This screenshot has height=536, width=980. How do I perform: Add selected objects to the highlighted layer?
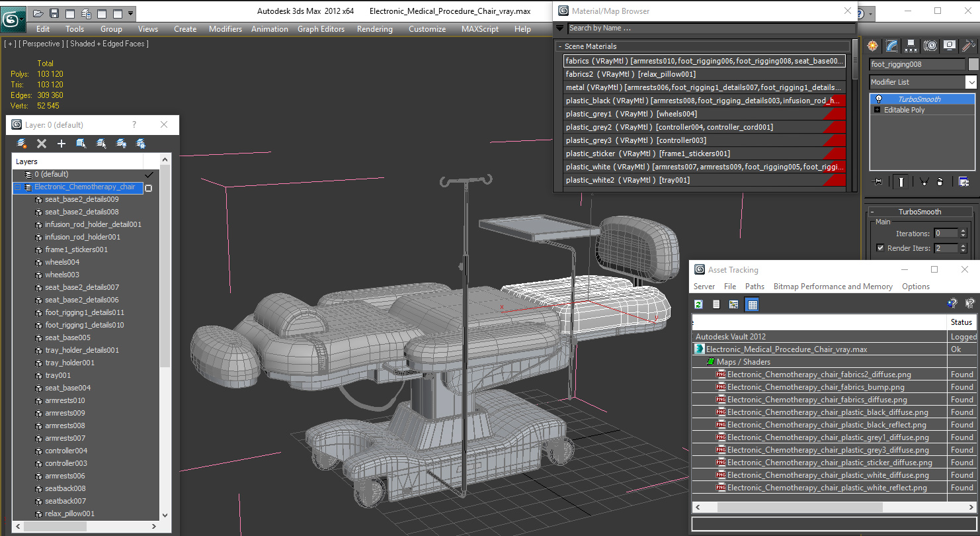[61, 144]
